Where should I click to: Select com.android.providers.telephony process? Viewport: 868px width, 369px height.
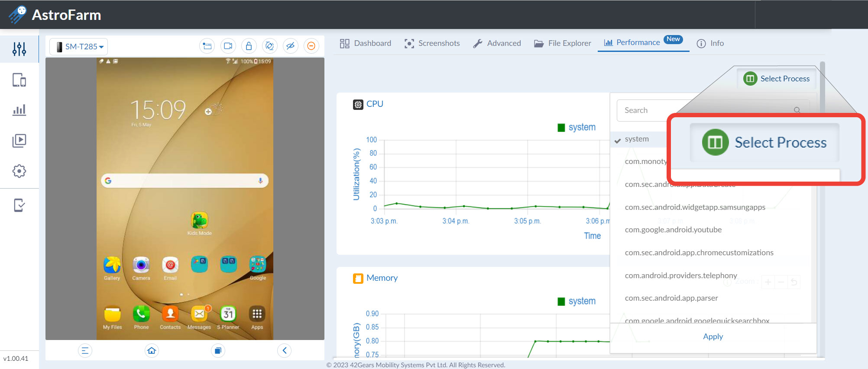click(681, 276)
